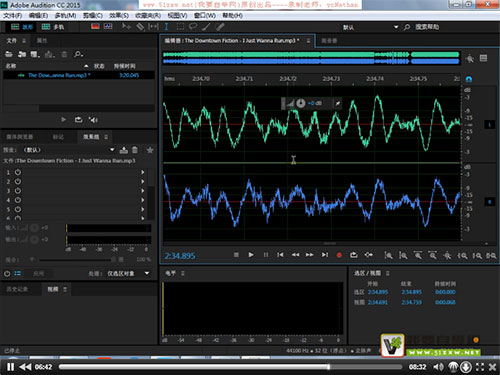Toggle skip selection in the transport
The image size is (500, 375).
[368, 255]
